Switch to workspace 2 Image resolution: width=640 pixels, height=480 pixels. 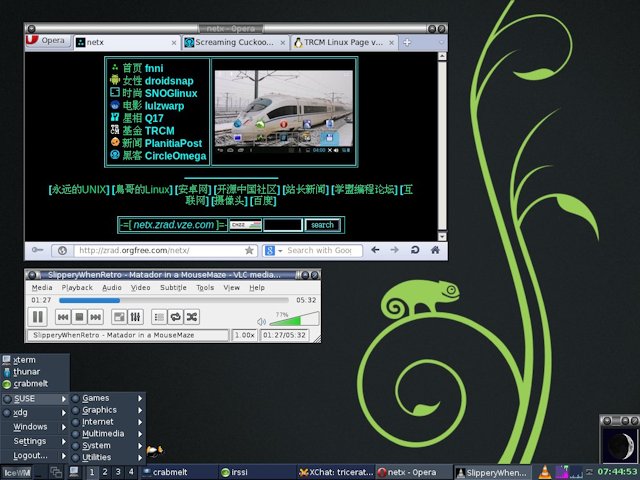[105, 472]
